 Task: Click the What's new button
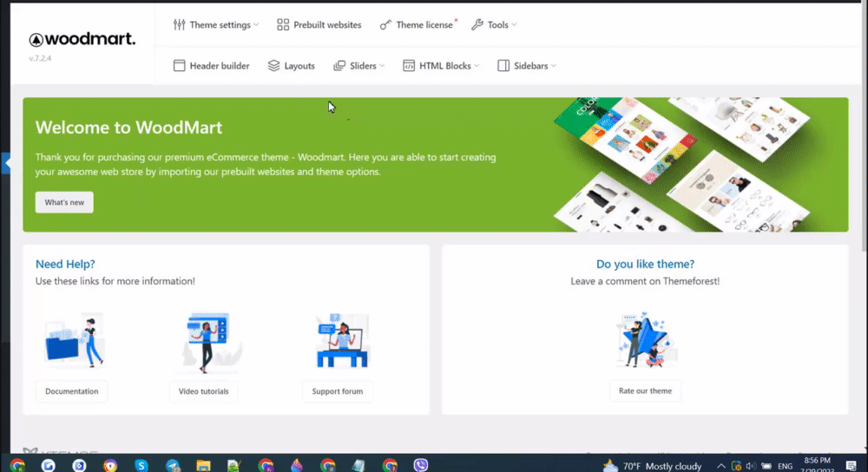point(64,202)
